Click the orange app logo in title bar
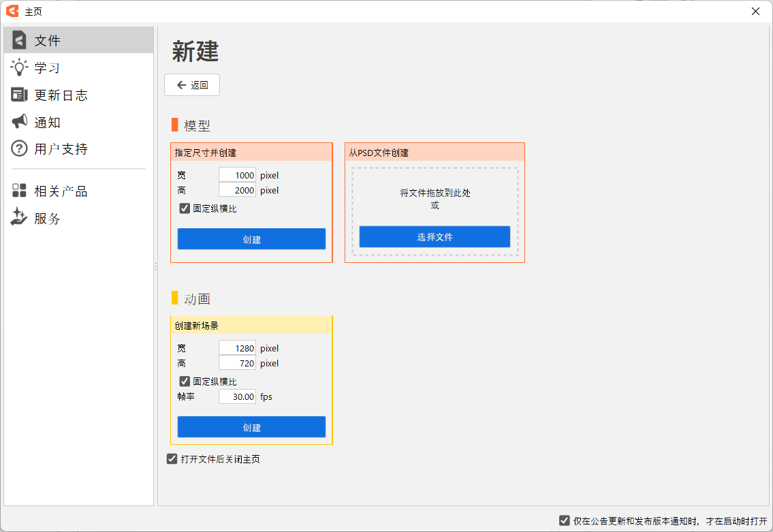This screenshot has height=532, width=773. click(12, 12)
